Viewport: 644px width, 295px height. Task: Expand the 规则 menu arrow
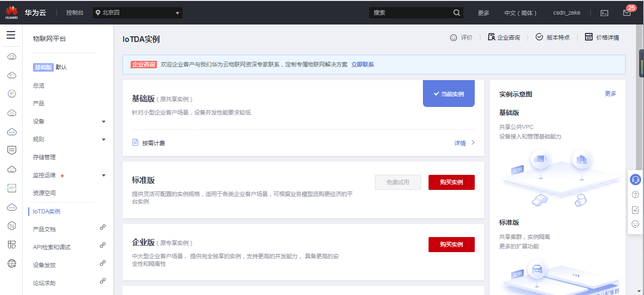click(x=104, y=139)
